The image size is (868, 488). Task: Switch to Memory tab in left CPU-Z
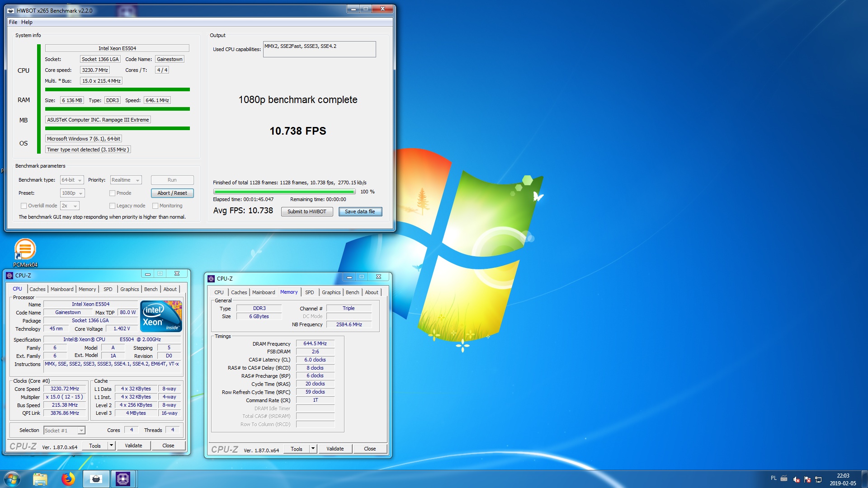coord(87,289)
